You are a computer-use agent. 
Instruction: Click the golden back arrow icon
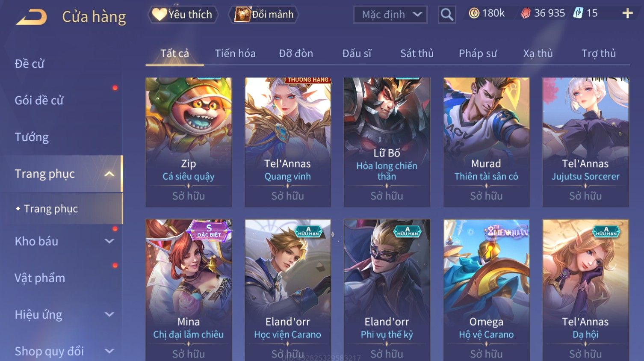point(32,17)
